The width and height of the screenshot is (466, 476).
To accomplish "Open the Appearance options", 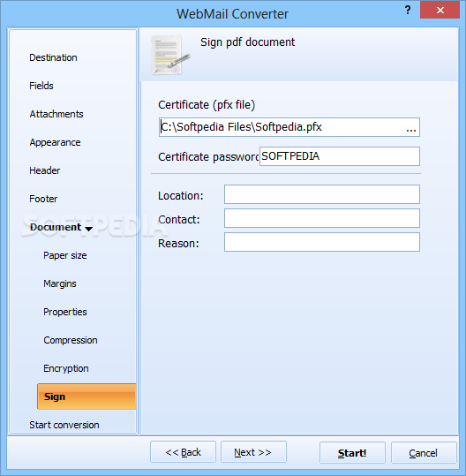I will pyautogui.click(x=55, y=142).
